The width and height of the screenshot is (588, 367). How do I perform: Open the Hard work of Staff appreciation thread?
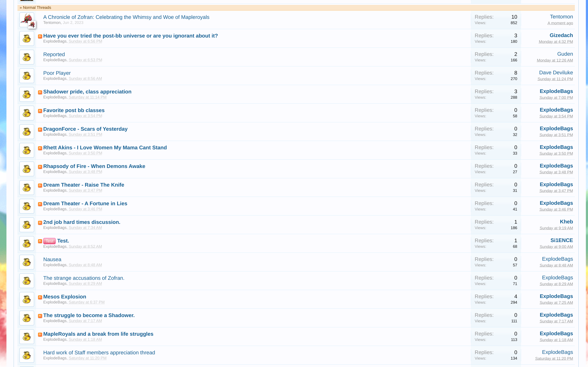point(99,352)
